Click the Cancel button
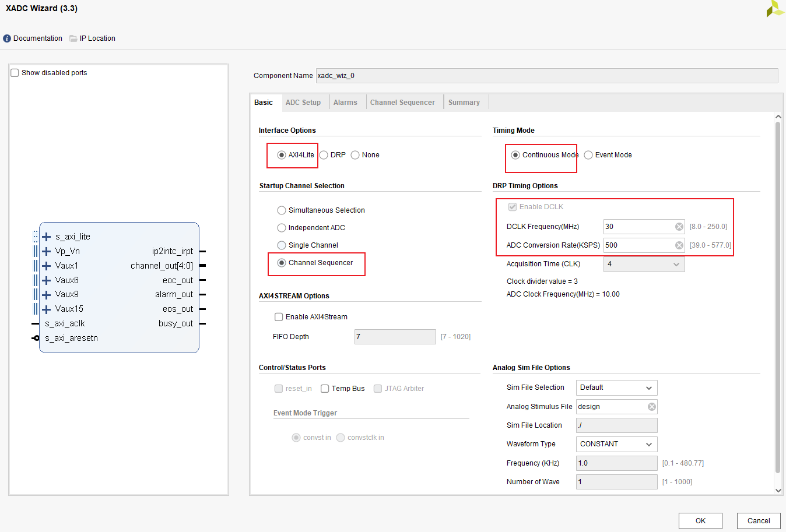This screenshot has width=786, height=532. pyautogui.click(x=759, y=521)
